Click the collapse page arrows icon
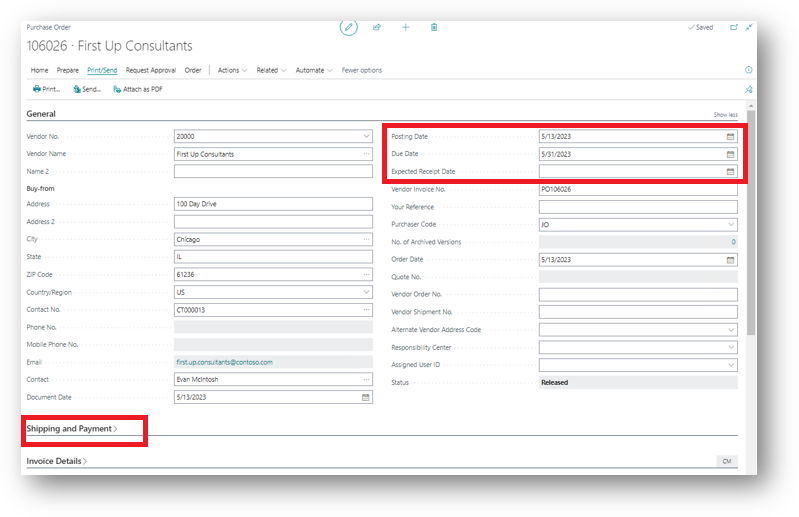 (x=749, y=28)
